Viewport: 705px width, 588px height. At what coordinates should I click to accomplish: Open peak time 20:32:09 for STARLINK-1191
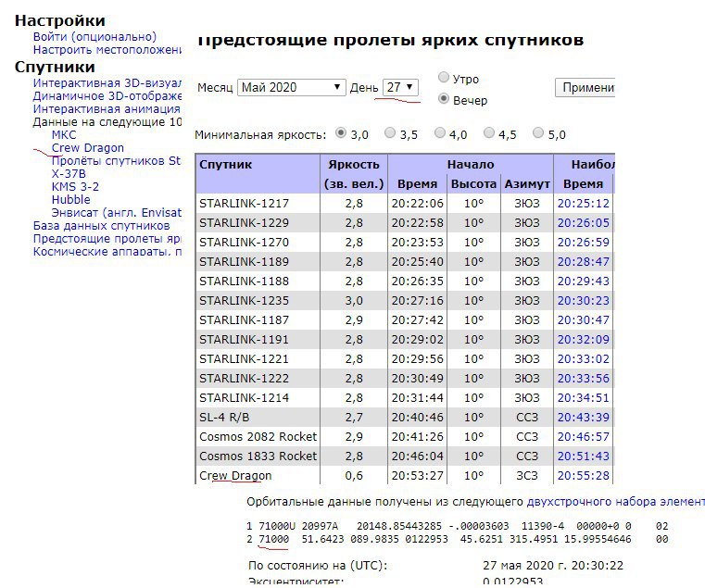[583, 340]
